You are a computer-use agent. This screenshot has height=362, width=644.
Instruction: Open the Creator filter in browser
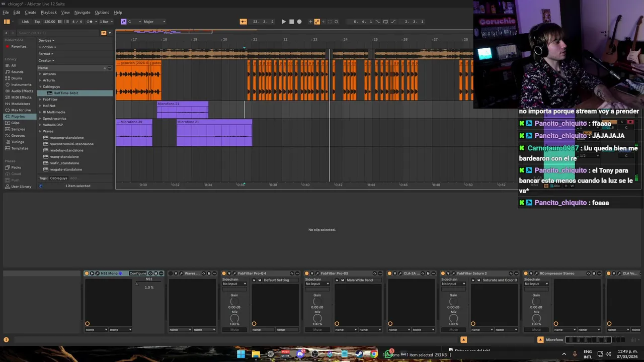tap(46, 60)
